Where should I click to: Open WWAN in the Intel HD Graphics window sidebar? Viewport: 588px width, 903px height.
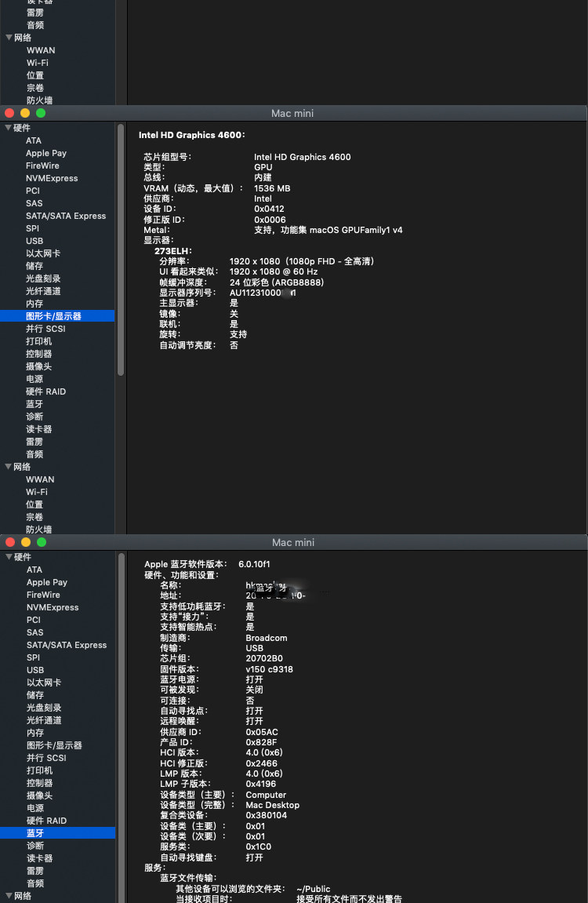(40, 479)
